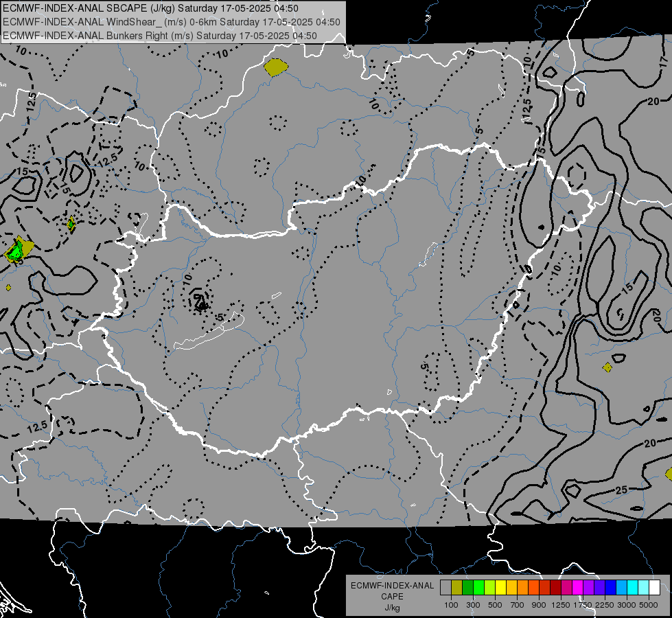672x618 pixels.
Task: Click the WindShear 0-6km title line
Action: (x=172, y=22)
